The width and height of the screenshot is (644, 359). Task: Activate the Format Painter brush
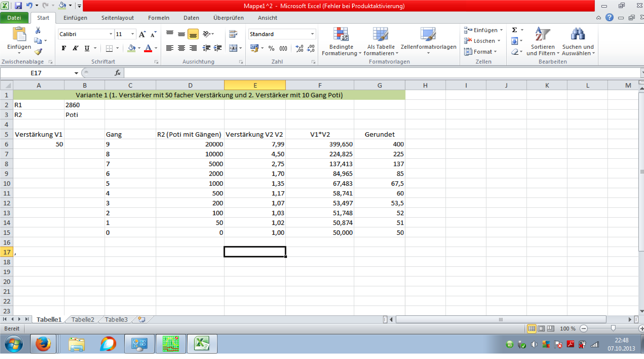click(x=38, y=52)
